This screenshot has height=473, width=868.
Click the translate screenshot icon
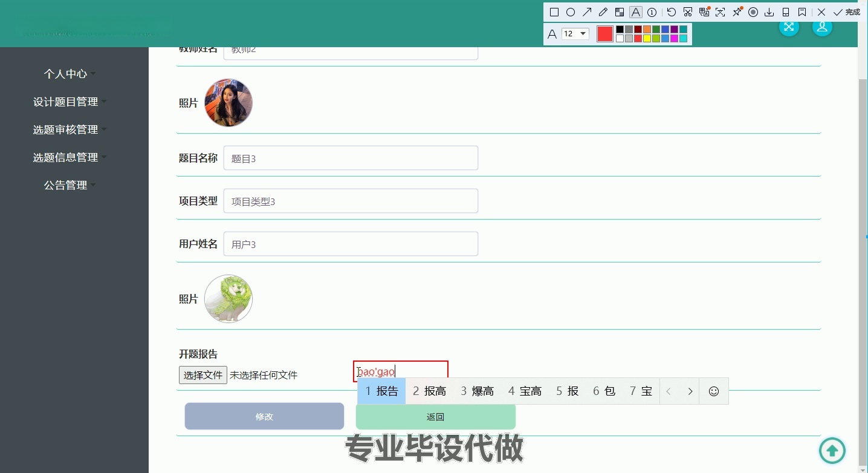(704, 12)
